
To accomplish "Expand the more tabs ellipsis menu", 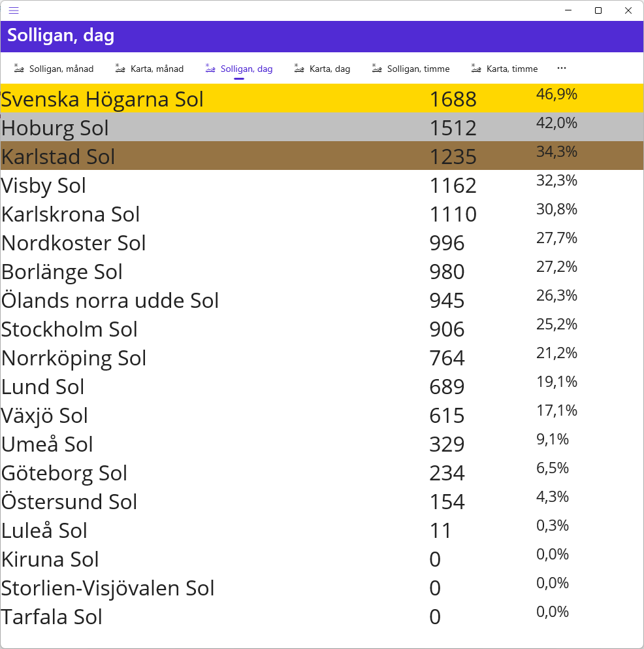I will [562, 68].
